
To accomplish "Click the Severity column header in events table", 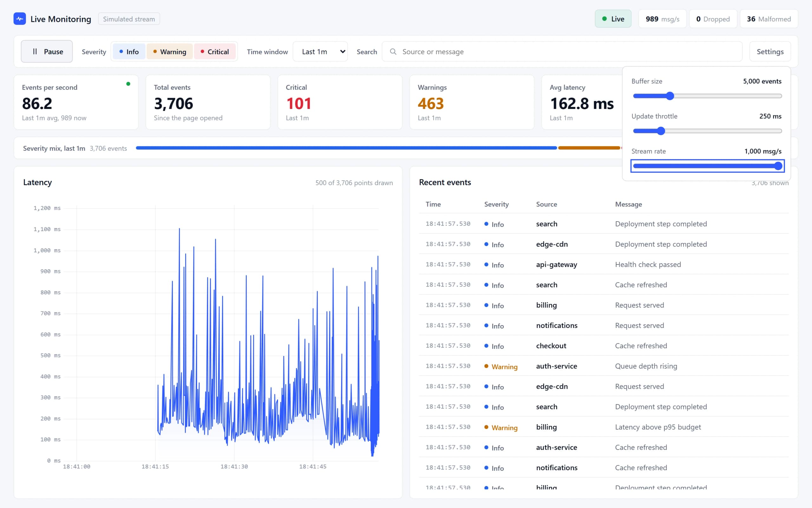I will click(x=496, y=204).
